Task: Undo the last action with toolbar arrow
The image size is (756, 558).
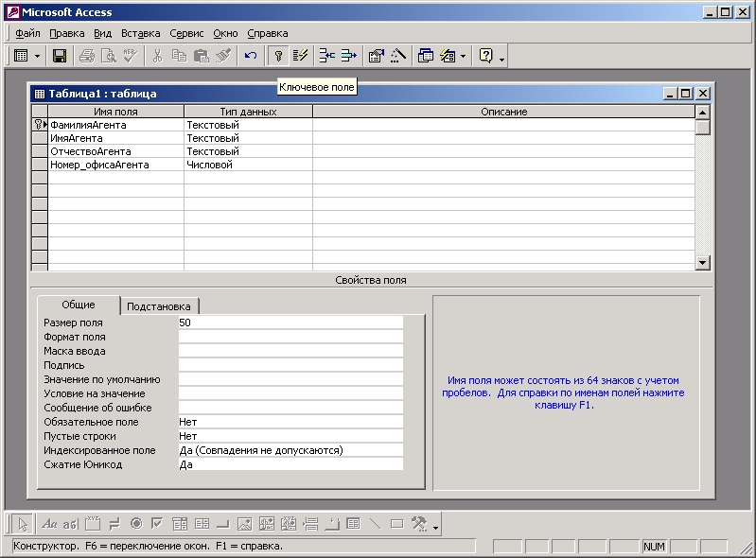Action: (x=251, y=56)
